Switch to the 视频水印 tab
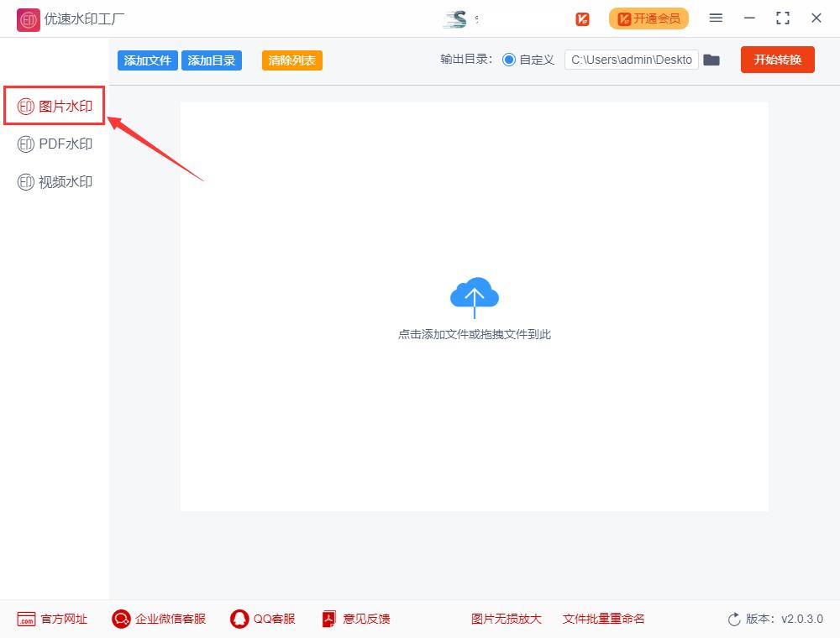Image resolution: width=840 pixels, height=638 pixels. click(54, 181)
